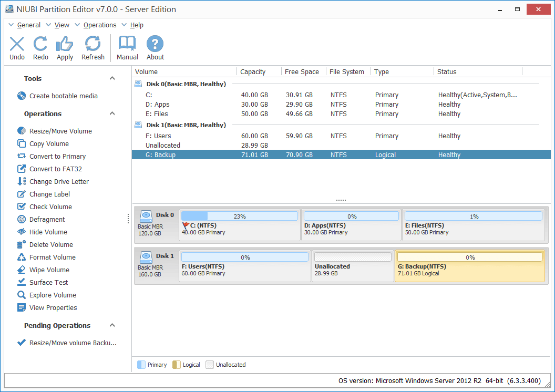The width and height of the screenshot is (555, 392).
Task: Collapse the Operations panel section
Action: [x=112, y=114]
